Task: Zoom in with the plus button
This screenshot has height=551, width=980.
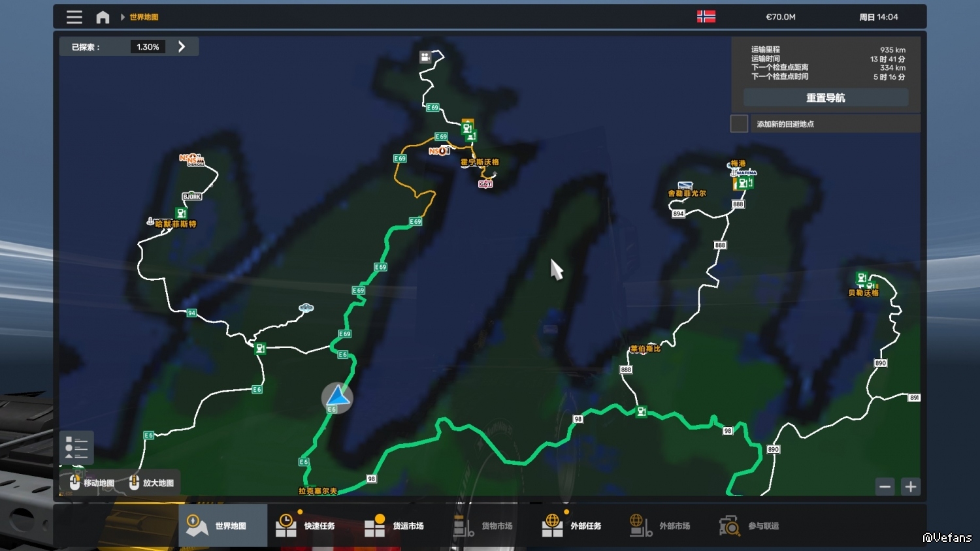Action: [x=911, y=486]
